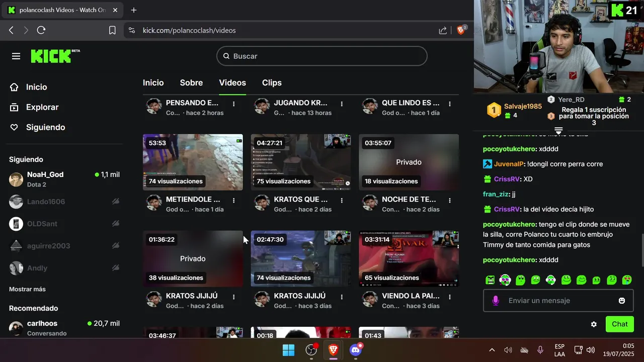Open options for KRATOS QUE... video

point(342,200)
